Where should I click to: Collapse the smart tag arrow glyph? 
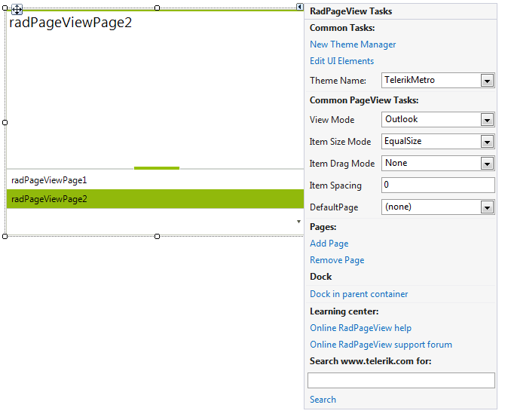coord(300,7)
